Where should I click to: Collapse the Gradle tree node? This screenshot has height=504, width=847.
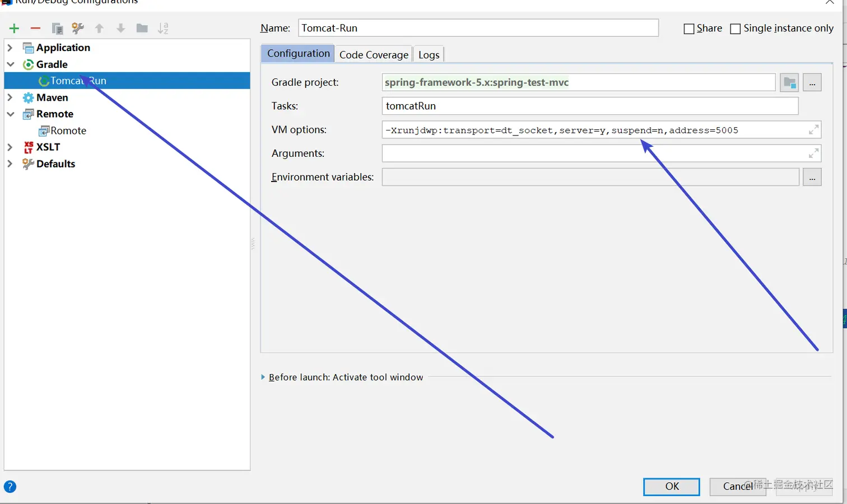10,64
